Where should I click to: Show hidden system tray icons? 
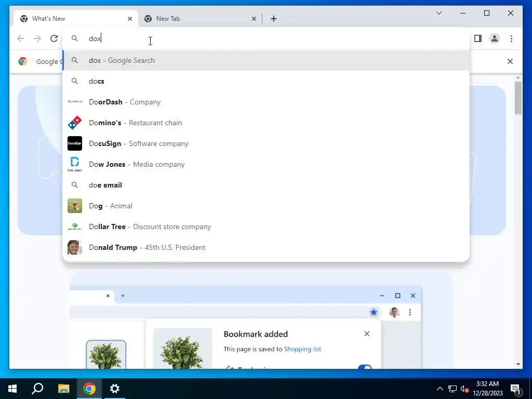pyautogui.click(x=440, y=389)
